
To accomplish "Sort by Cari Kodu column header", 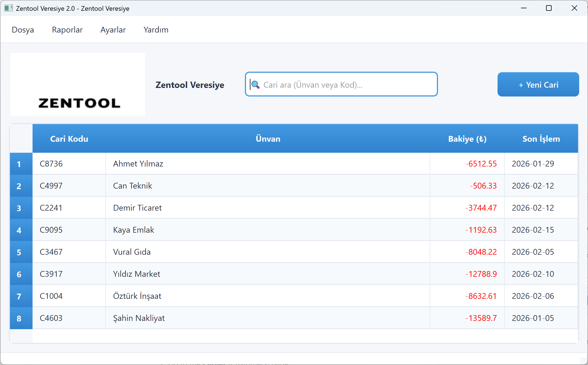I will tap(69, 139).
